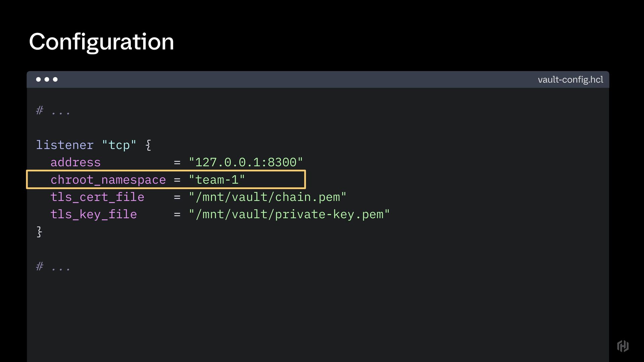Click the highlighted chroot_namespace key
This screenshot has width=644, height=362.
(108, 180)
